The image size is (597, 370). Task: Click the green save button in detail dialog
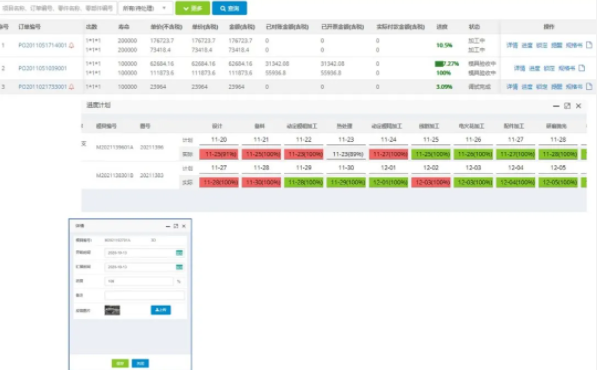pos(120,363)
